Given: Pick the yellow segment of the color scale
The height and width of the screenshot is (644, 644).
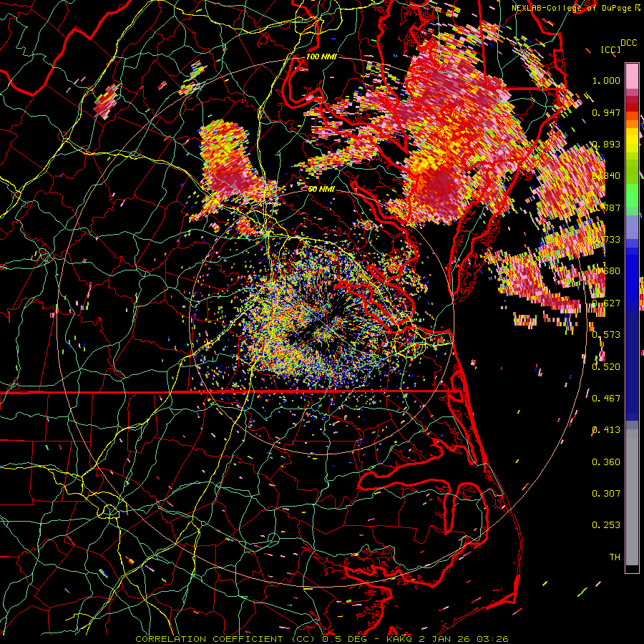Looking at the screenshot, I should (632, 141).
